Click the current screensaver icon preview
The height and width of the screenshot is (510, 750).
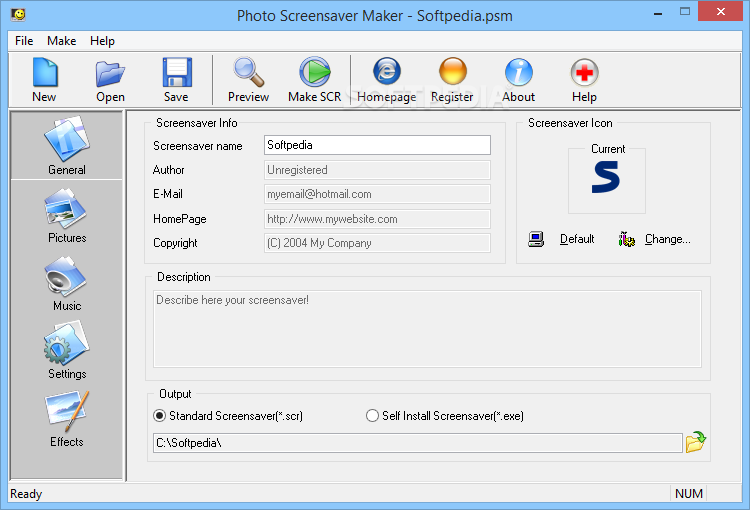(x=606, y=177)
